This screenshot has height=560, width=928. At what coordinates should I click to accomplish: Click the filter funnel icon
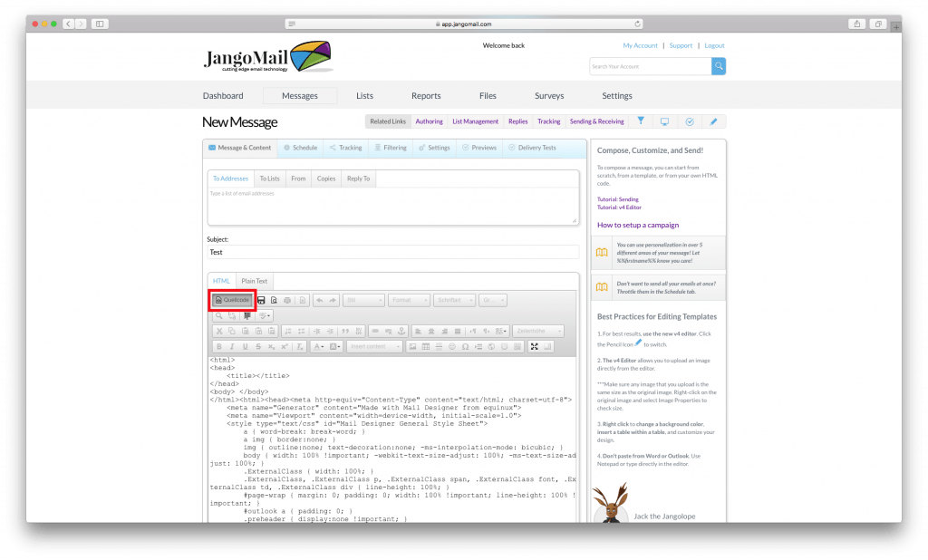[x=641, y=121]
